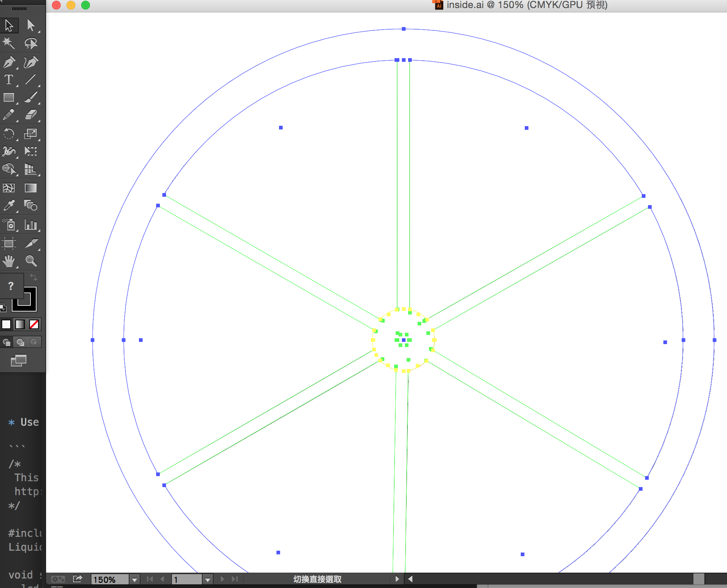
Task: Select the Paintbrush tool
Action: [31, 97]
